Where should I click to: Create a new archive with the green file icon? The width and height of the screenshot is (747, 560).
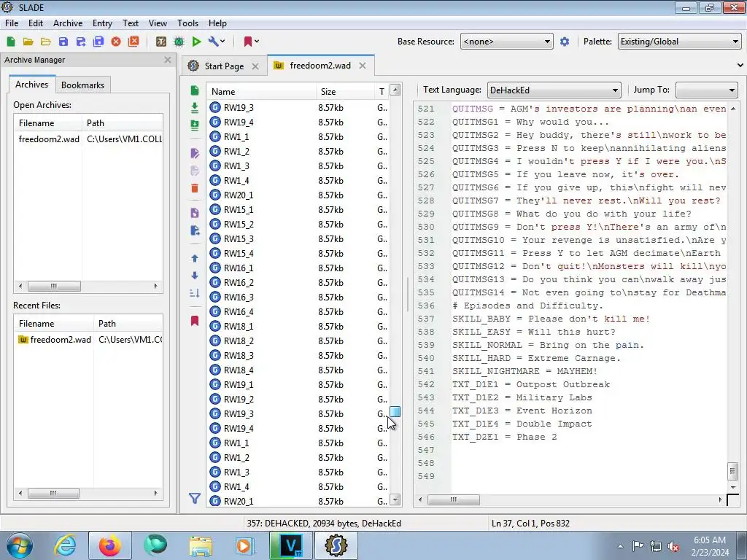(x=11, y=42)
